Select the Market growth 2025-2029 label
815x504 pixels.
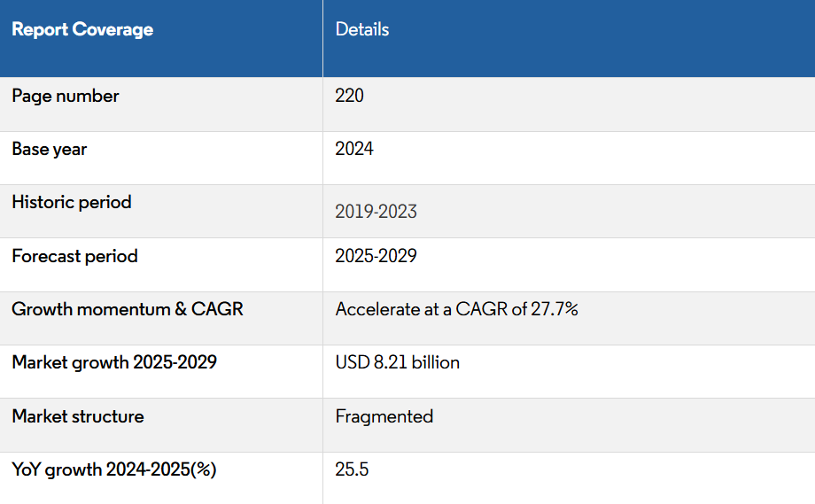tap(114, 362)
